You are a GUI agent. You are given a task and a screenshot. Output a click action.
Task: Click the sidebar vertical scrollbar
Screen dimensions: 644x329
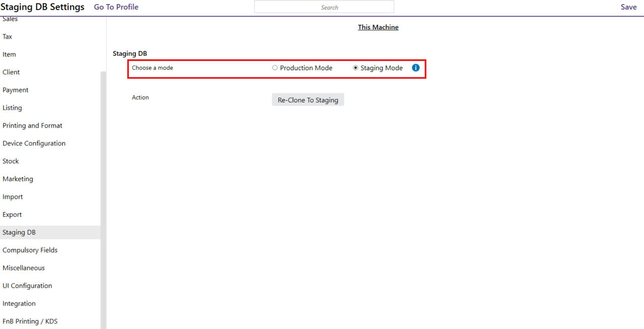pos(103,201)
